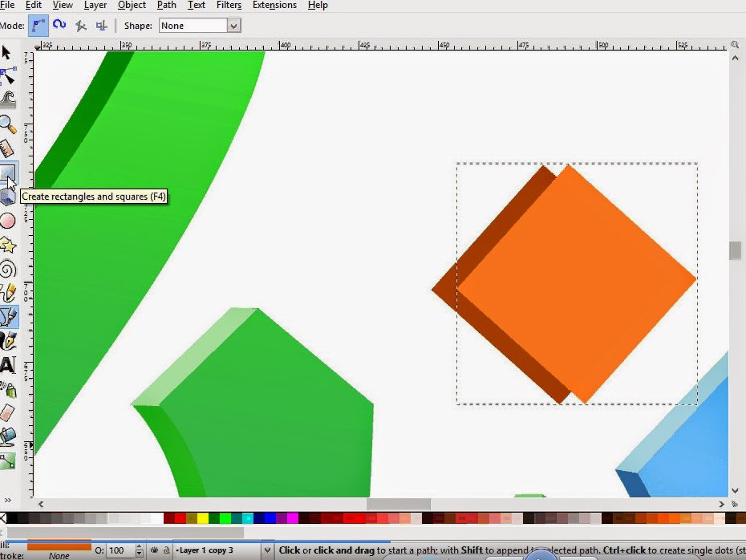Click the opacity value field showing 100
This screenshot has height=560, width=746.
(x=120, y=550)
